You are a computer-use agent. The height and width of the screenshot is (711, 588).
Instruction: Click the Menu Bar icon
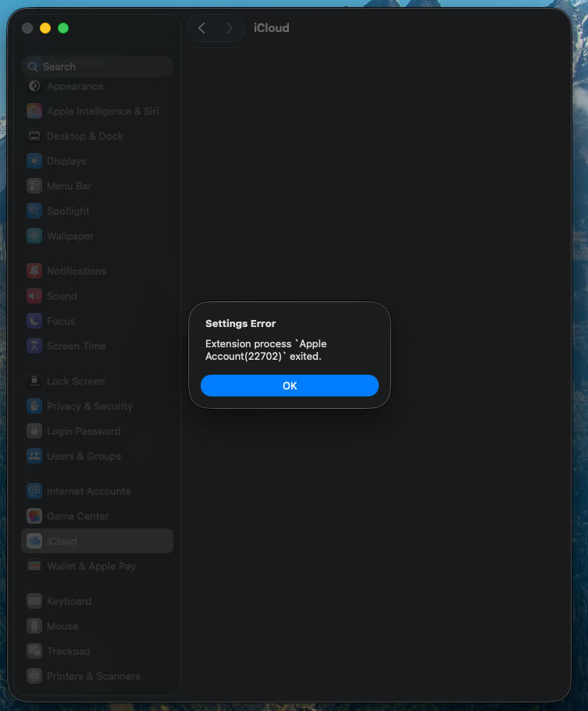[x=34, y=186]
